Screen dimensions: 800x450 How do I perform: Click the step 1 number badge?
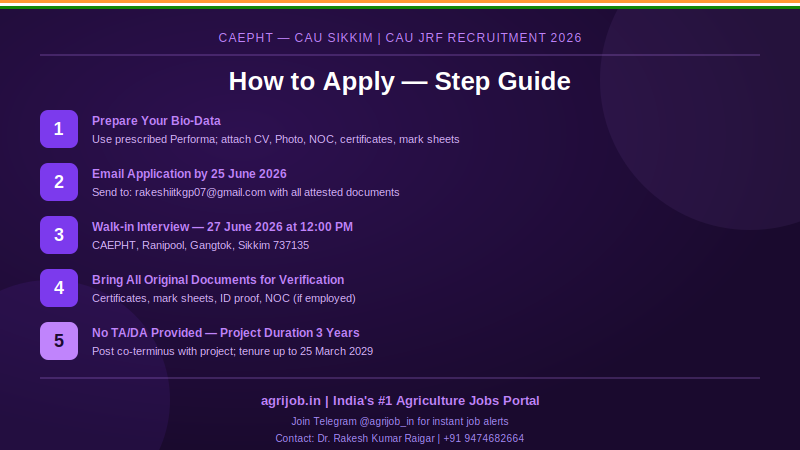[x=59, y=129]
